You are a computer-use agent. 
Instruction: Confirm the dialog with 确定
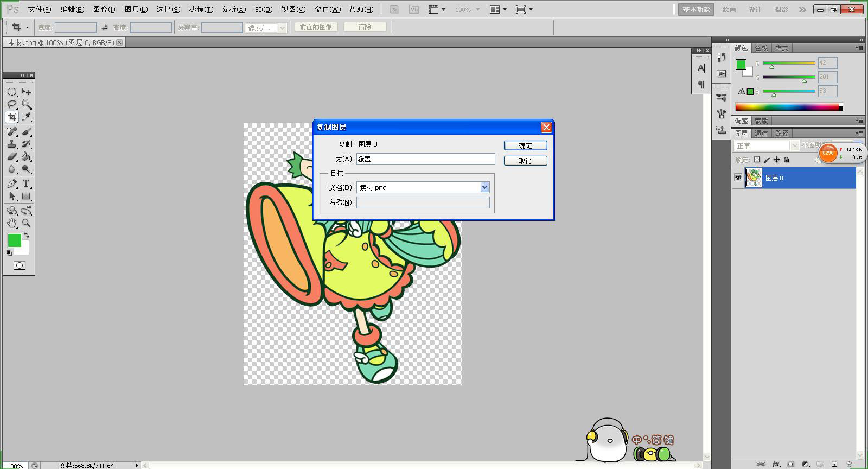tap(525, 145)
